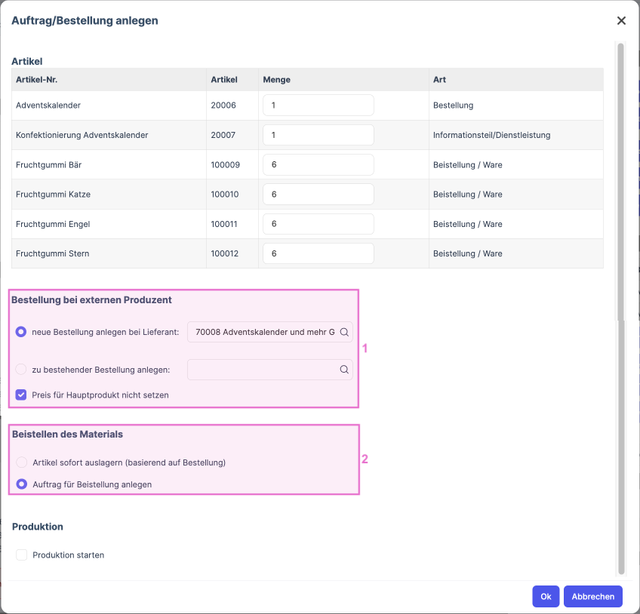Select 'Auftrag für Beistellung anlegen' radio

(21, 484)
